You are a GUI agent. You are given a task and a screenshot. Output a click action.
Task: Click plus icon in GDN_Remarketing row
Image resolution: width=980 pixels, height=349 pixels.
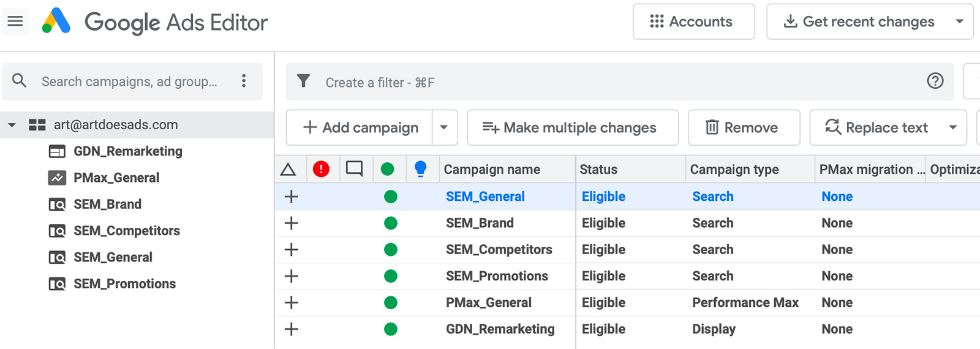292,329
